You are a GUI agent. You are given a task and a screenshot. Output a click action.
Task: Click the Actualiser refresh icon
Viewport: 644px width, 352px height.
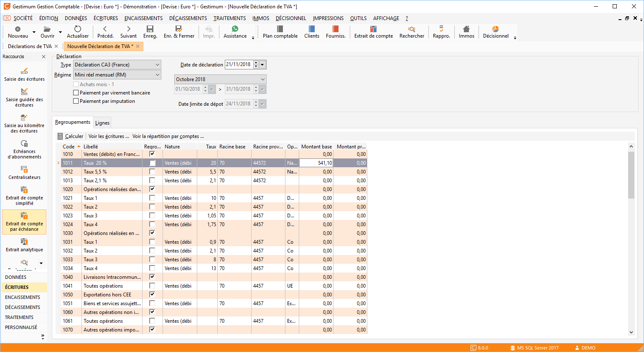pyautogui.click(x=78, y=29)
